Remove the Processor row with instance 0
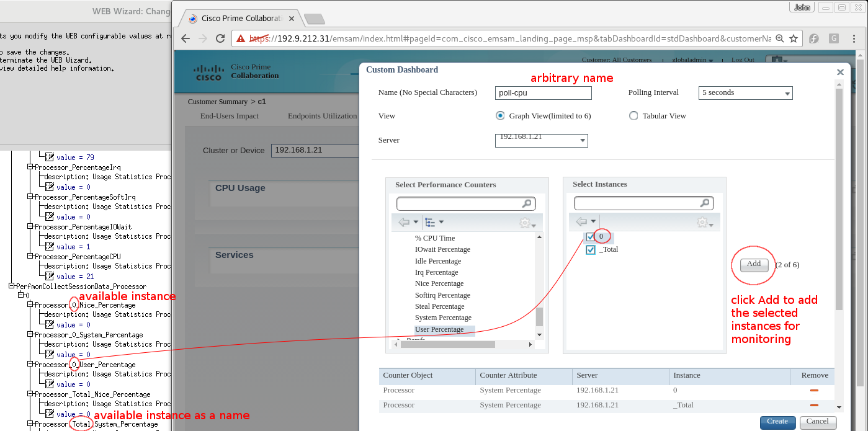Screen dimensions: 868x431 (x=814, y=391)
